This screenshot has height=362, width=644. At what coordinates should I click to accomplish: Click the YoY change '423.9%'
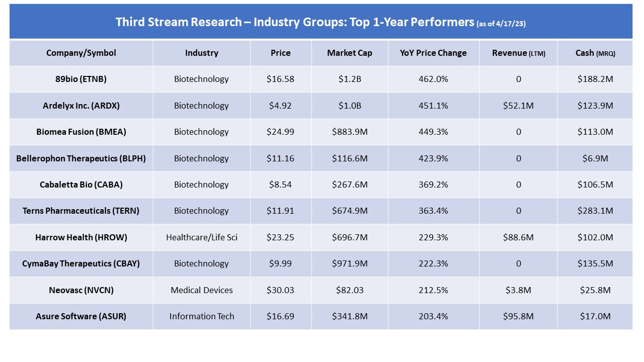[433, 158]
